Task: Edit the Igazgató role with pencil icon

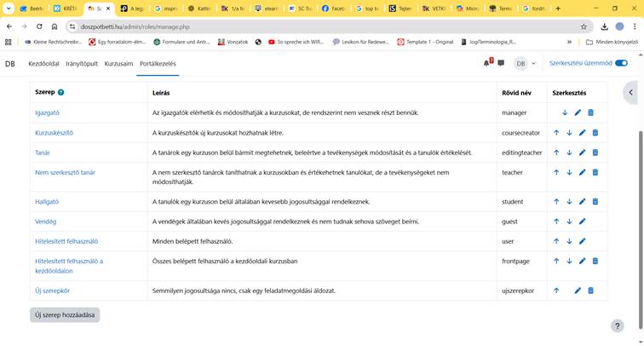Action: click(578, 112)
